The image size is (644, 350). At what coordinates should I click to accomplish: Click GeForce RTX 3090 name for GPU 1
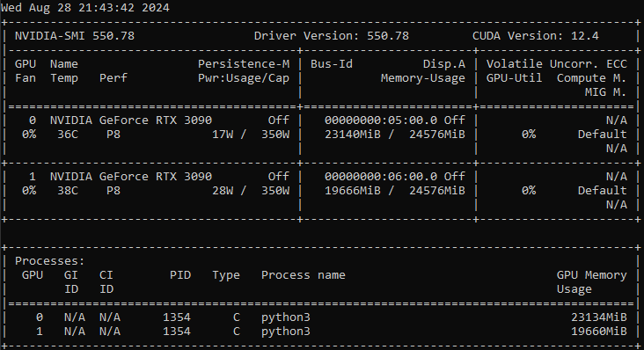point(131,177)
